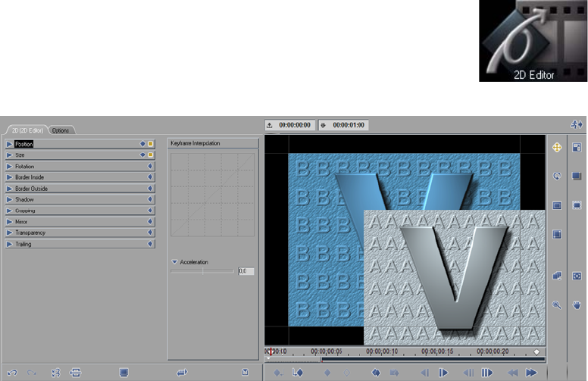Select the yellow move/position arrows tool
The height and width of the screenshot is (381, 588).
pos(557,148)
